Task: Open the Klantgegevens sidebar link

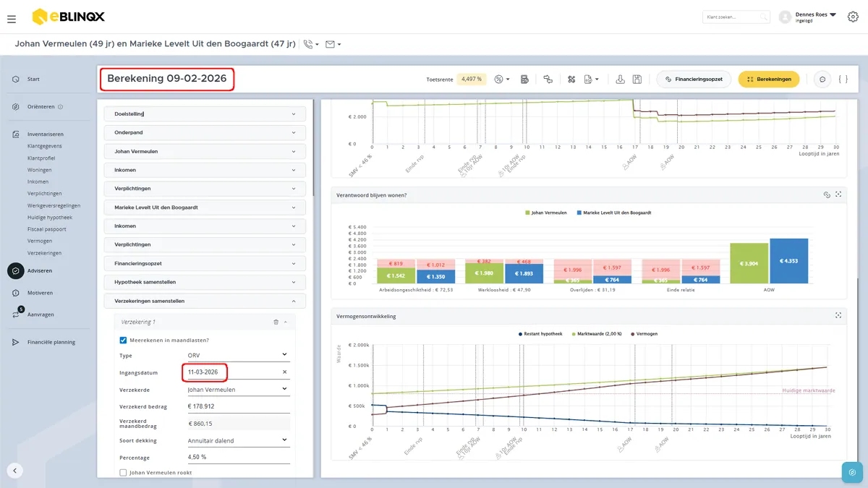Action: point(44,146)
